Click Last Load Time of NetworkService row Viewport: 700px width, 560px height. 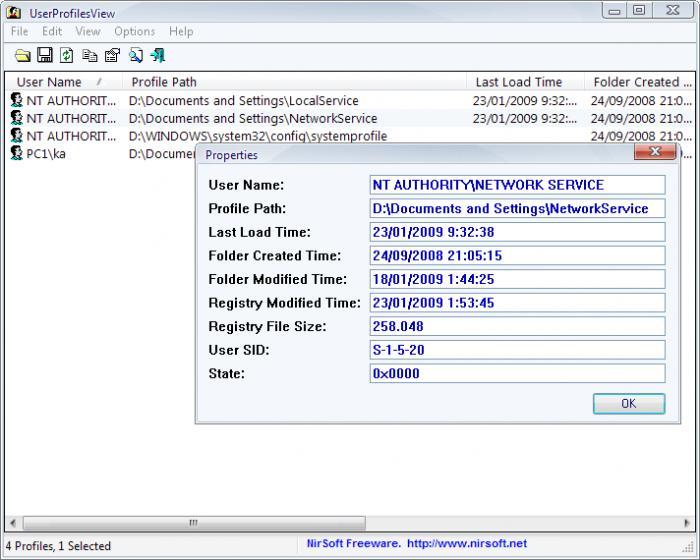[525, 118]
